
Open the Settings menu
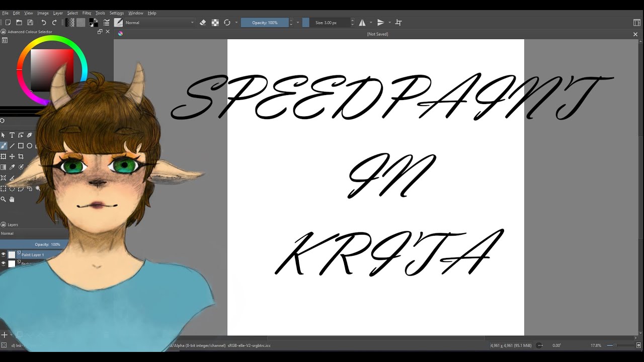click(x=117, y=13)
